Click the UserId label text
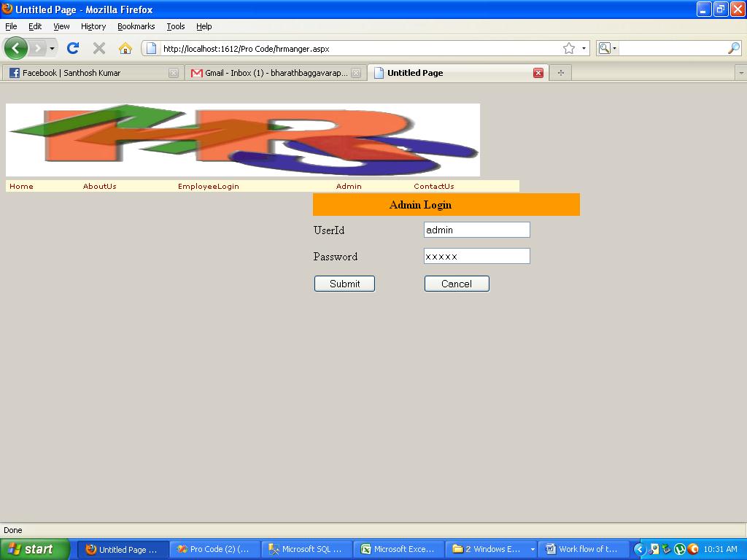747x560 pixels. point(329,230)
